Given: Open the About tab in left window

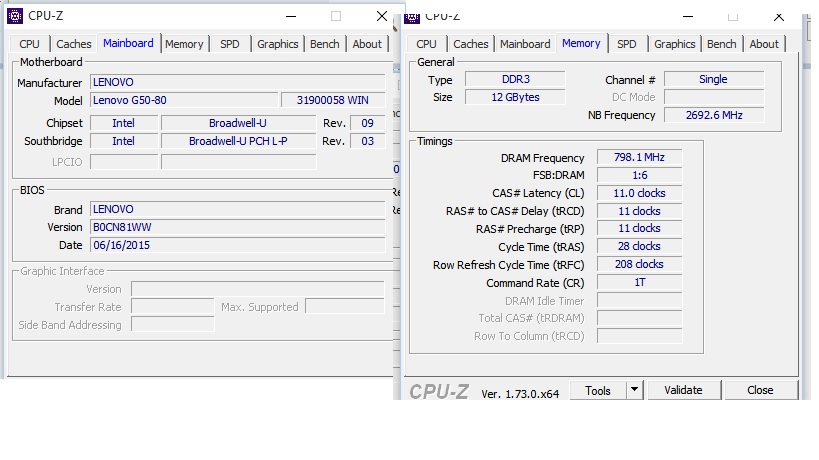Looking at the screenshot, I should (367, 44).
